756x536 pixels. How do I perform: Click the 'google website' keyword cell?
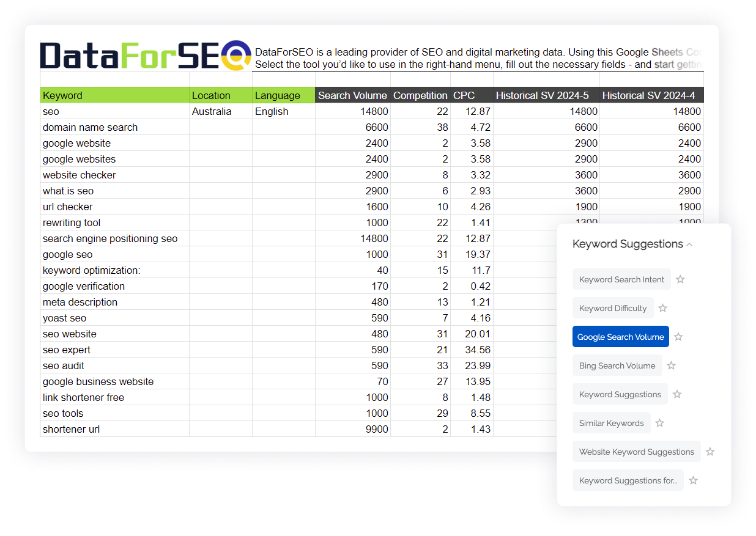[114, 143]
